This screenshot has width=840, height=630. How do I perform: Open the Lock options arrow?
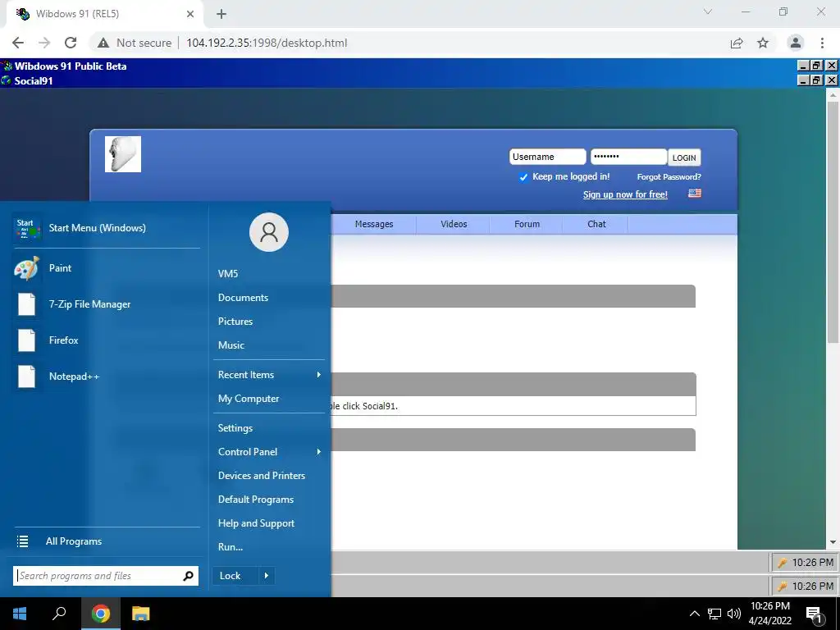click(x=267, y=576)
